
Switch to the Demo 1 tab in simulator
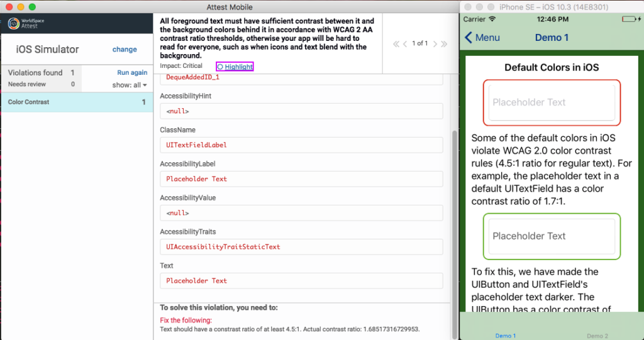click(x=506, y=336)
